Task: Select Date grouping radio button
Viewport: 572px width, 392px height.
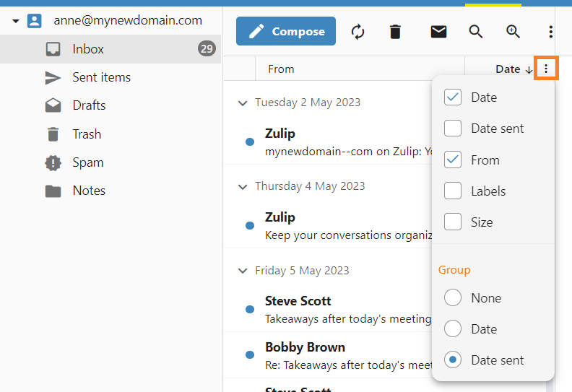Action: pyautogui.click(x=453, y=329)
